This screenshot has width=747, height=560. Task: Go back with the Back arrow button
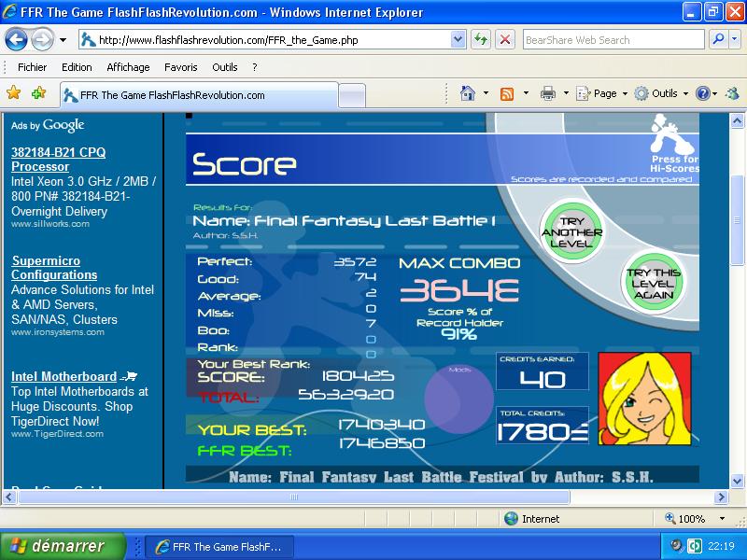pyautogui.click(x=16, y=40)
